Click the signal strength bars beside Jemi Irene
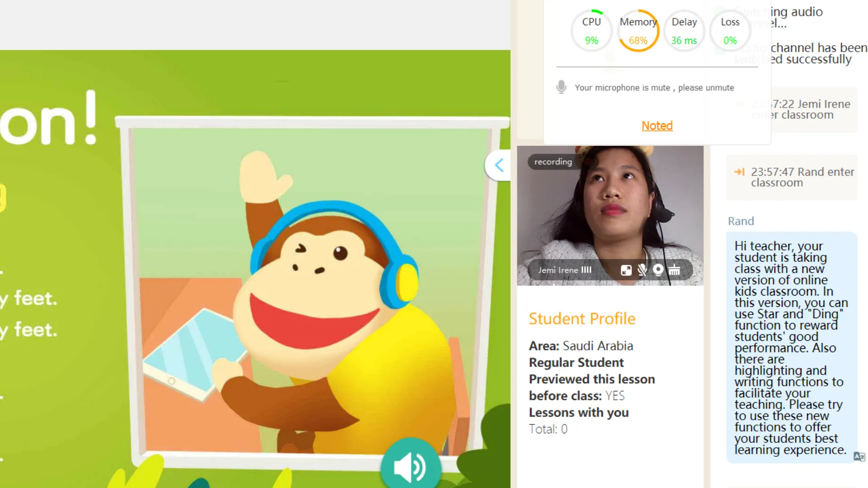The width and height of the screenshot is (868, 488). pyautogui.click(x=586, y=270)
